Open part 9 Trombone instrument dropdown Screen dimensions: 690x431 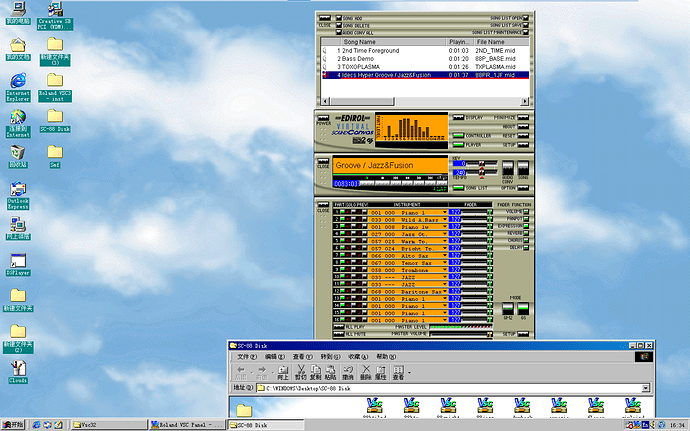[445, 270]
